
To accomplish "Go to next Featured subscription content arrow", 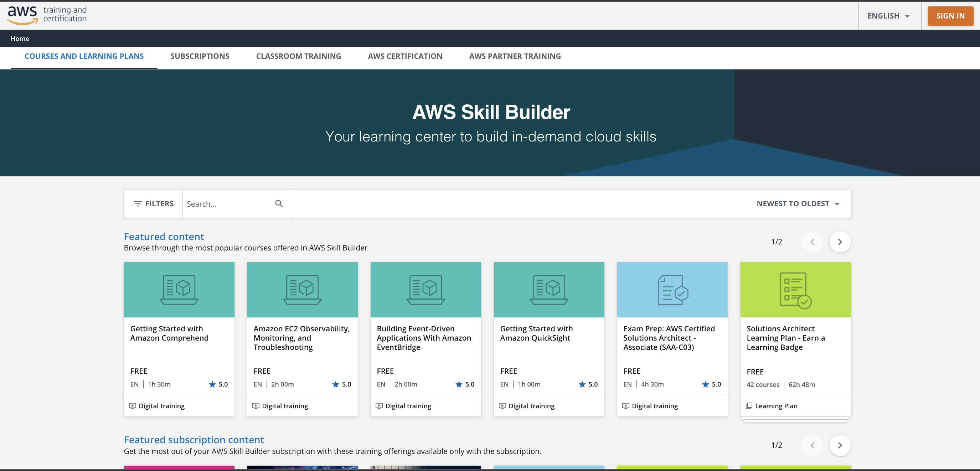I will 840,445.
